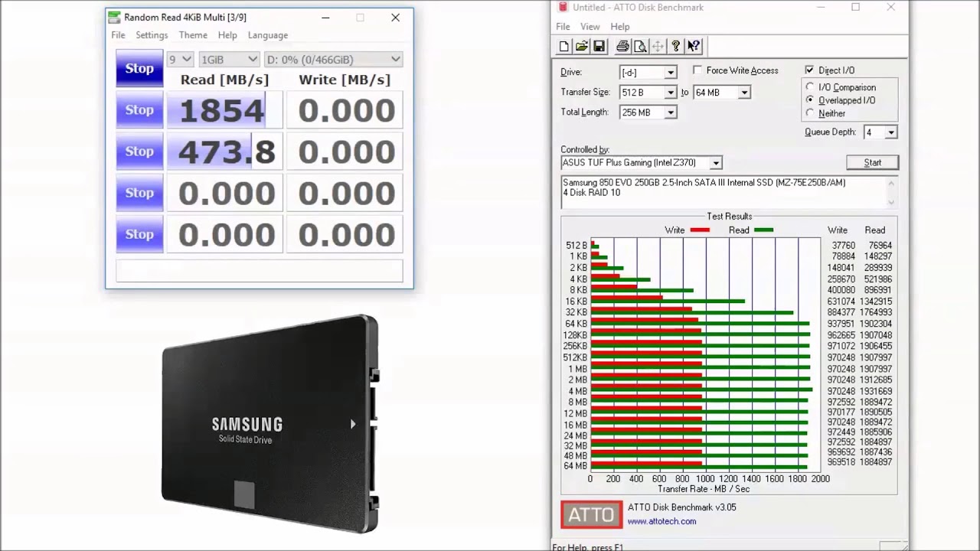Image resolution: width=980 pixels, height=551 pixels.
Task: Click the 1931669 read value for 4 MB
Action: (x=875, y=391)
